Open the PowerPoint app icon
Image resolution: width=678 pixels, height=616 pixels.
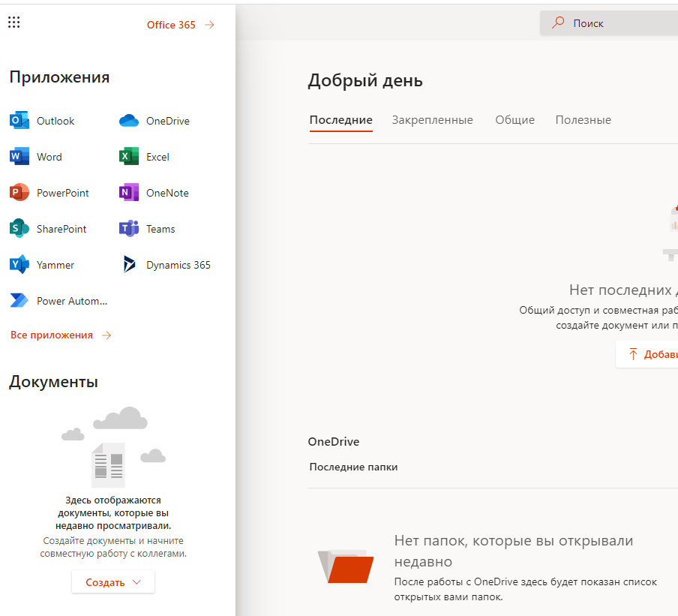click(x=19, y=193)
